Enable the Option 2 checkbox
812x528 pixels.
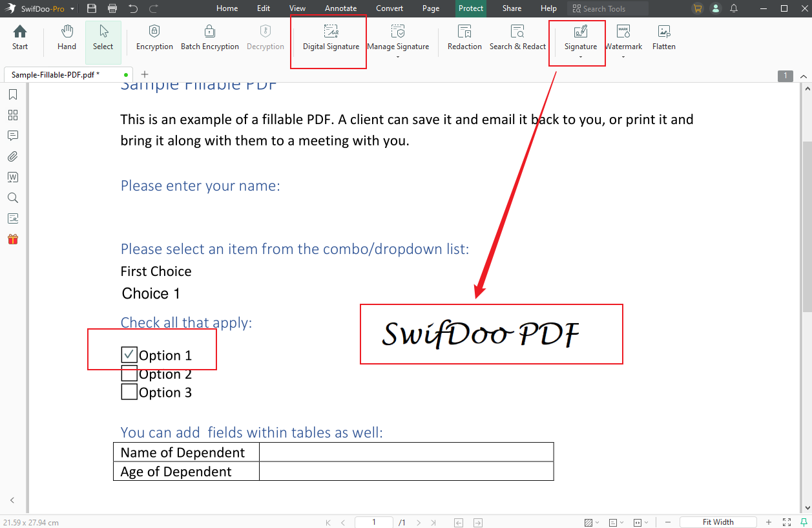point(129,373)
